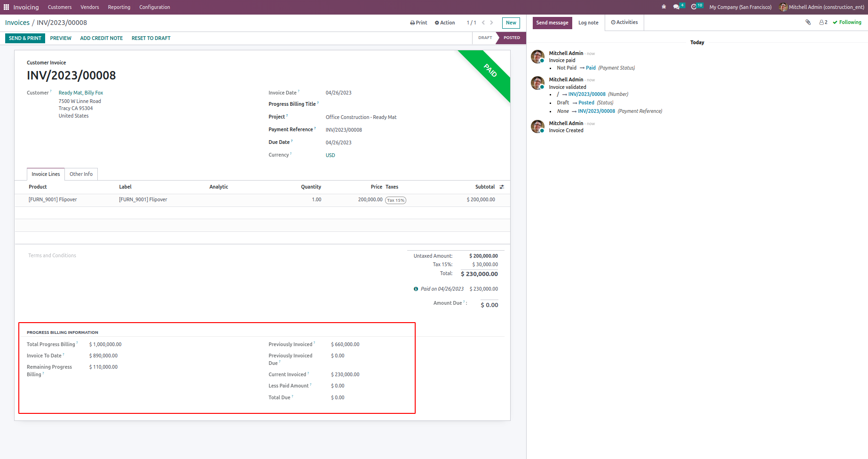Viewport: 868px width, 459px height.
Task: Open the Reporting menu
Action: pos(119,7)
